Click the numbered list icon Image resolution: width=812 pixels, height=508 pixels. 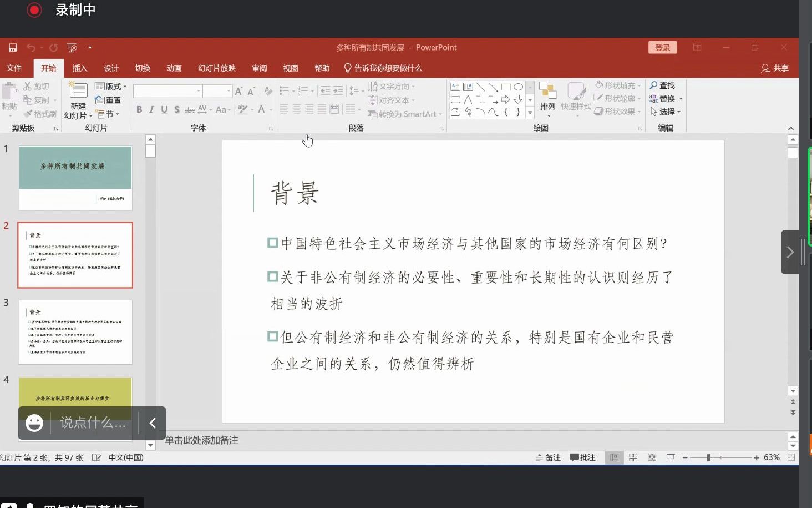(303, 90)
